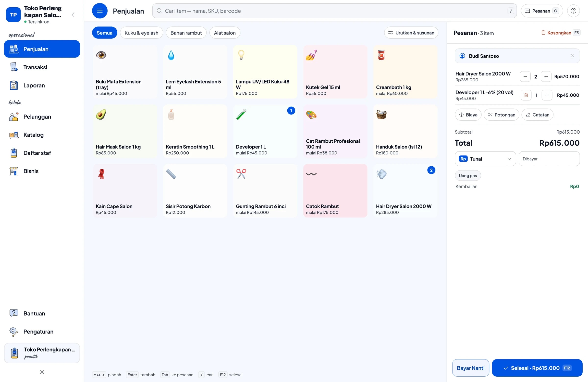The height and width of the screenshot is (382, 588).
Task: Close sidebar with bottom X icon
Action: click(x=42, y=372)
